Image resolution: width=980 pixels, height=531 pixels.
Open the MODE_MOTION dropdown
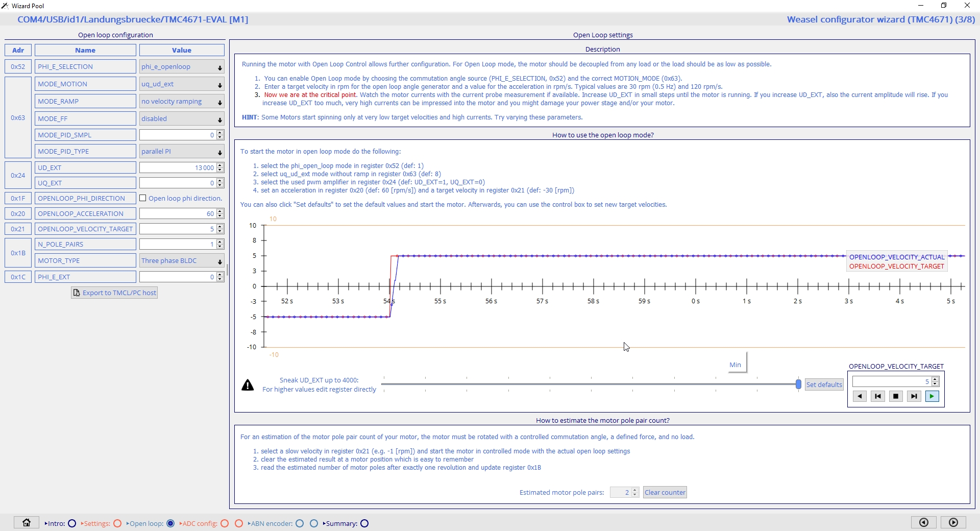182,84
